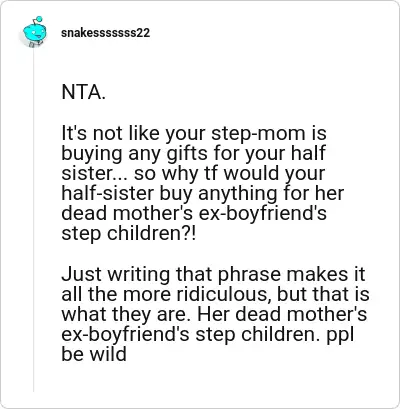Image resolution: width=400 pixels, height=409 pixels.
Task: Click the abbreviation 'tf' in the comment
Action: (211, 174)
